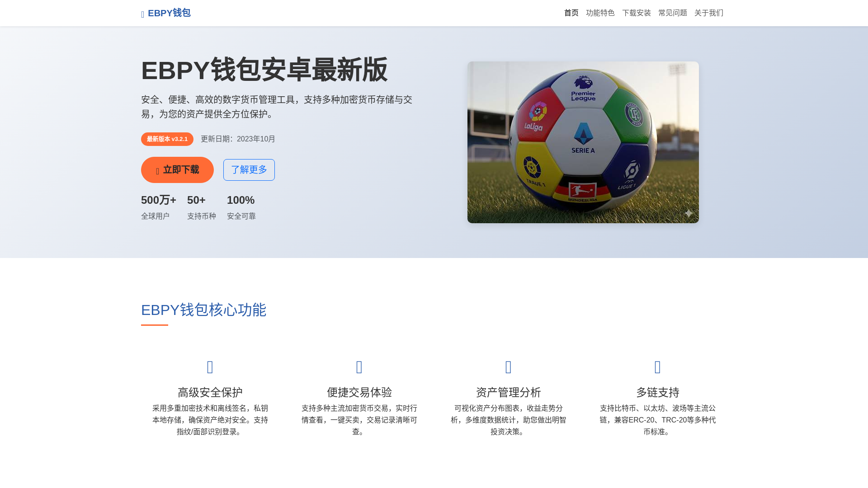Open the 首页 nav item
This screenshot has height=488, width=868.
571,13
